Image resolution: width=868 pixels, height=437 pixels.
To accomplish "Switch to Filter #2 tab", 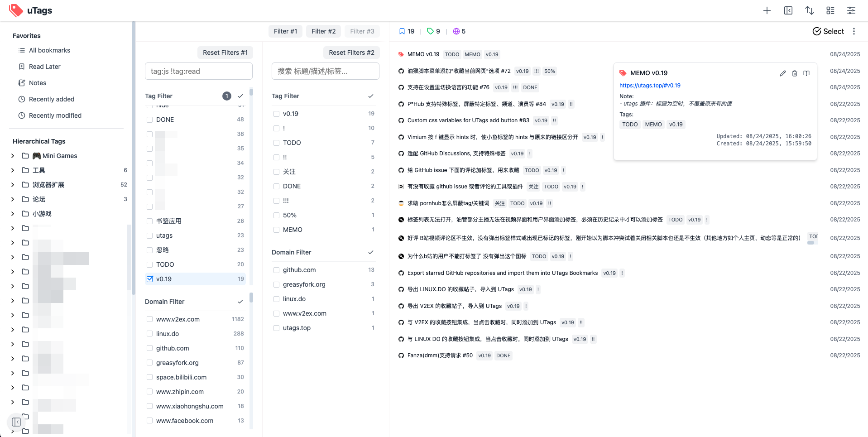I will point(323,31).
